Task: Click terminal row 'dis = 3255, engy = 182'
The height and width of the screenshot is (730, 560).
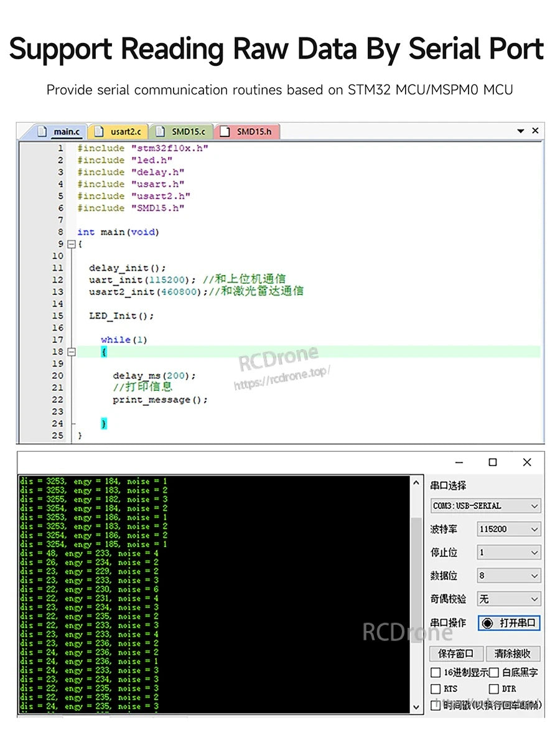Action: tap(93, 500)
